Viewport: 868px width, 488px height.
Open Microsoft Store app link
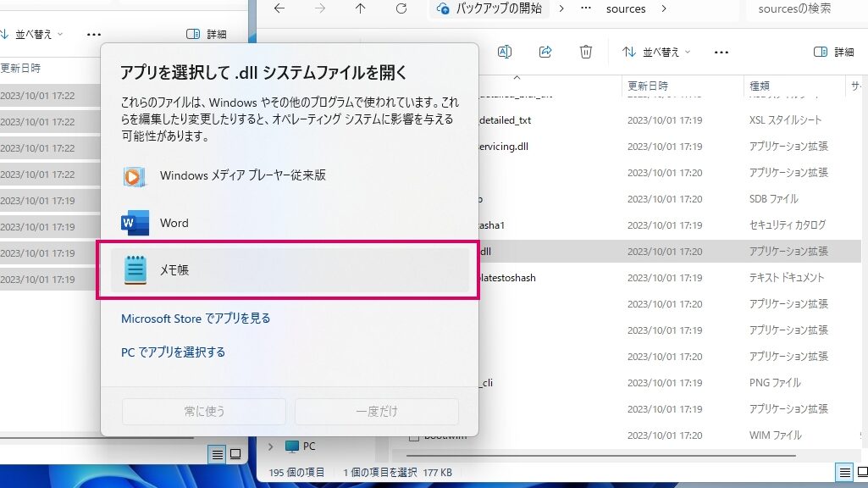click(196, 319)
